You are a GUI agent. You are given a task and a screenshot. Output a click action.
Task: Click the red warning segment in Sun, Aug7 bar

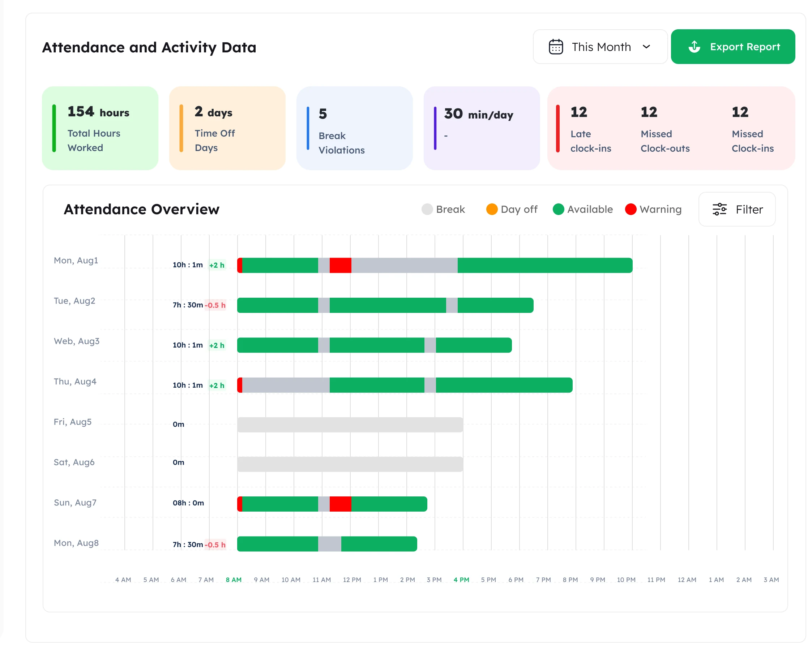tap(341, 504)
